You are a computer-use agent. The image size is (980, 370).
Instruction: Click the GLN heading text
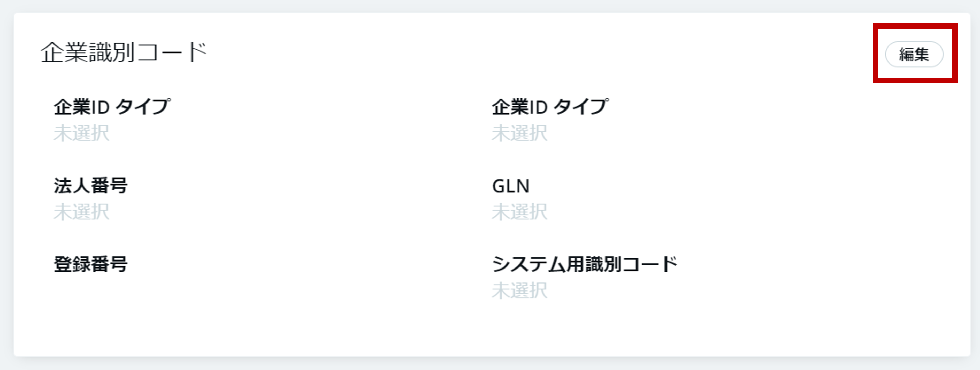pyautogui.click(x=510, y=186)
